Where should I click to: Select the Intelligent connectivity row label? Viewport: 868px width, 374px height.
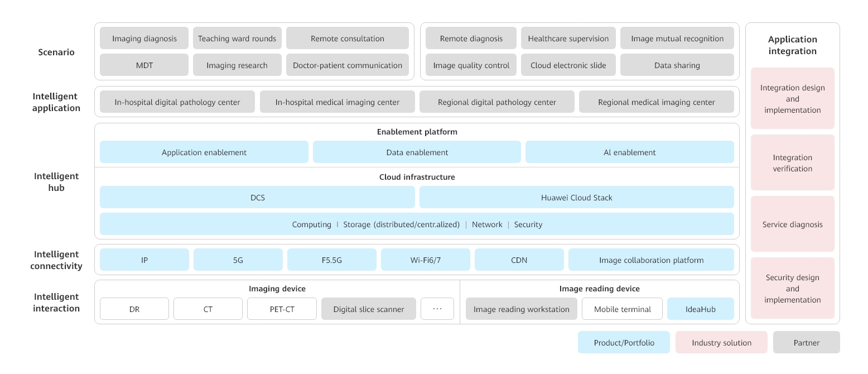point(56,260)
